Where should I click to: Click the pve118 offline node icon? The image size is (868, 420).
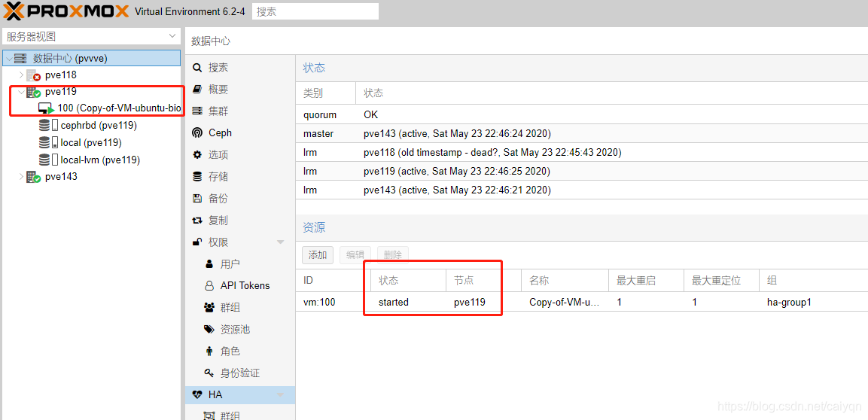click(34, 75)
